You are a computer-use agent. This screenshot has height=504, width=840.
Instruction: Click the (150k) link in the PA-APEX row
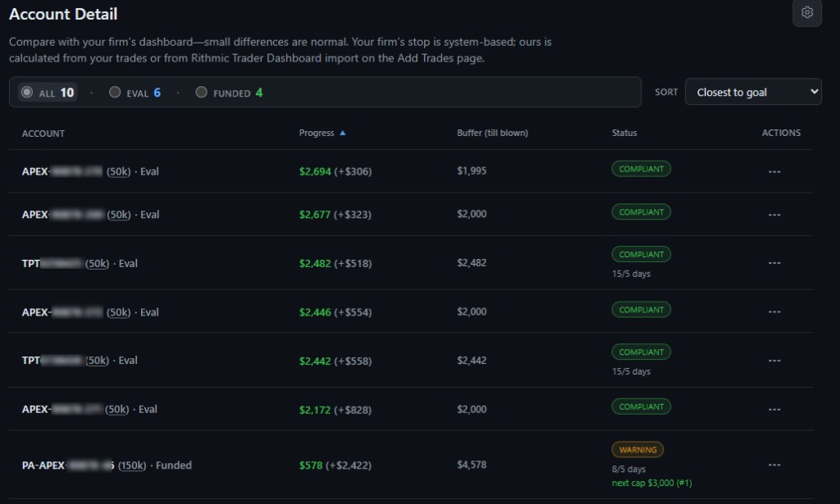132,465
